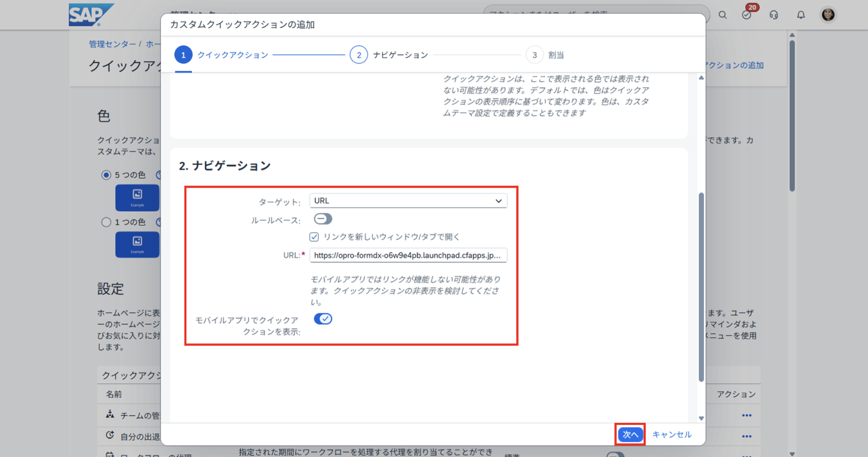Click the dialog scrollbar down arrow
Image resolution: width=868 pixels, height=457 pixels.
[701, 419]
